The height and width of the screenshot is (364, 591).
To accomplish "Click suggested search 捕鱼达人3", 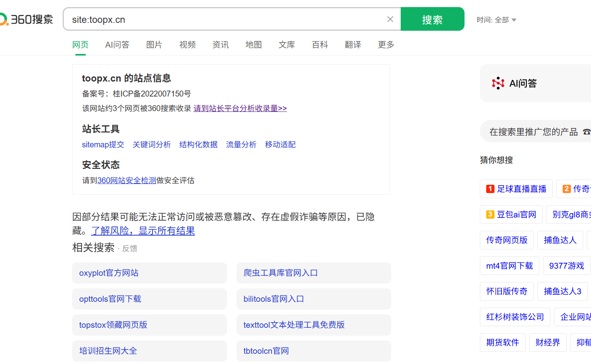I will pos(563,291).
